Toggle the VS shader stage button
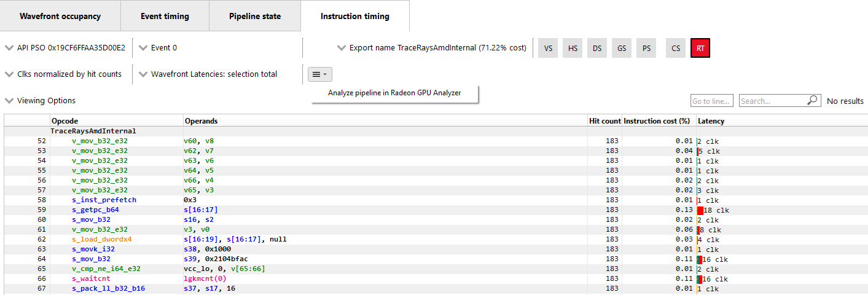Viewport: 868px width, 295px height. (548, 48)
